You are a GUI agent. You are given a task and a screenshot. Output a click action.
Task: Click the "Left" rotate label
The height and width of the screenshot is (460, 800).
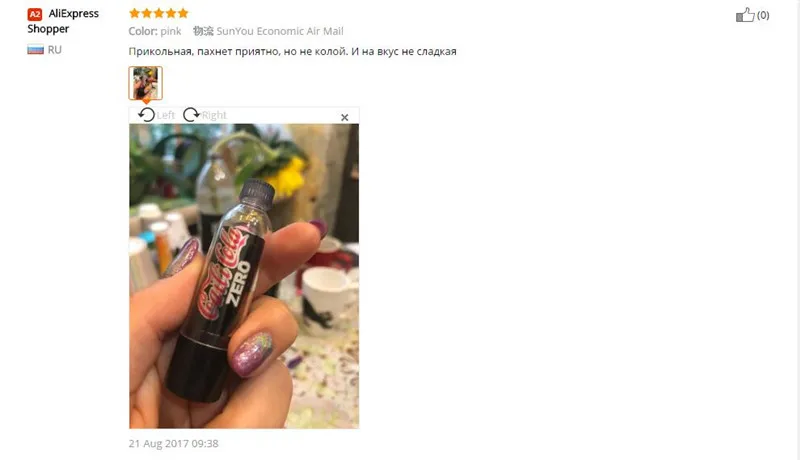[165, 115]
